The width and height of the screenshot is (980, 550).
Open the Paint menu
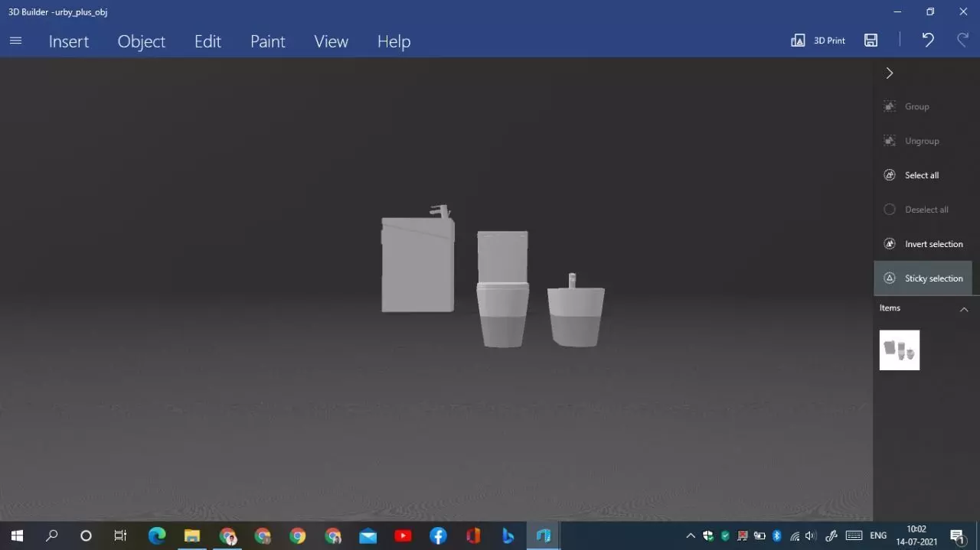point(268,41)
